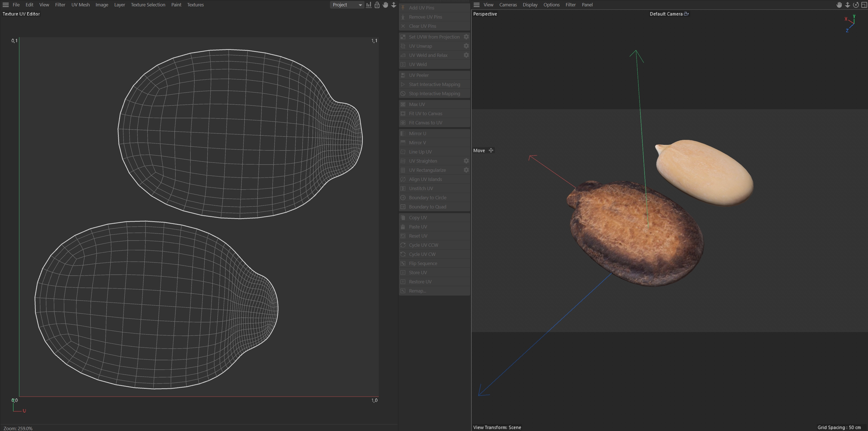Image resolution: width=868 pixels, height=431 pixels.
Task: Open the UV Unwrap settings gear
Action: [x=466, y=46]
